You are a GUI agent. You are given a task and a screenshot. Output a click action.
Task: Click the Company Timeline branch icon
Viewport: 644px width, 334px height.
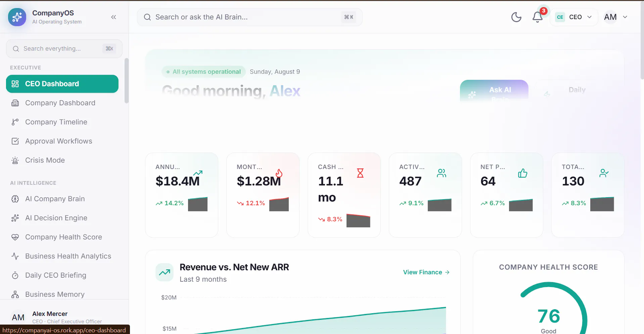15,122
